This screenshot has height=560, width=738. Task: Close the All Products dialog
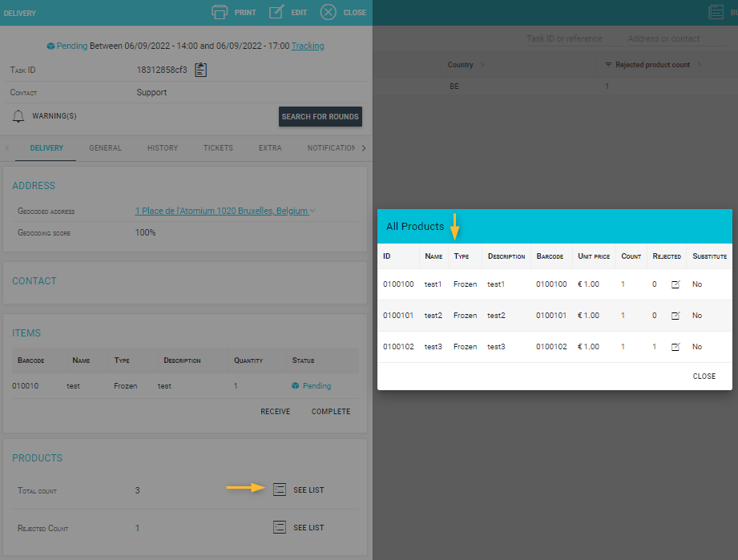click(x=704, y=376)
